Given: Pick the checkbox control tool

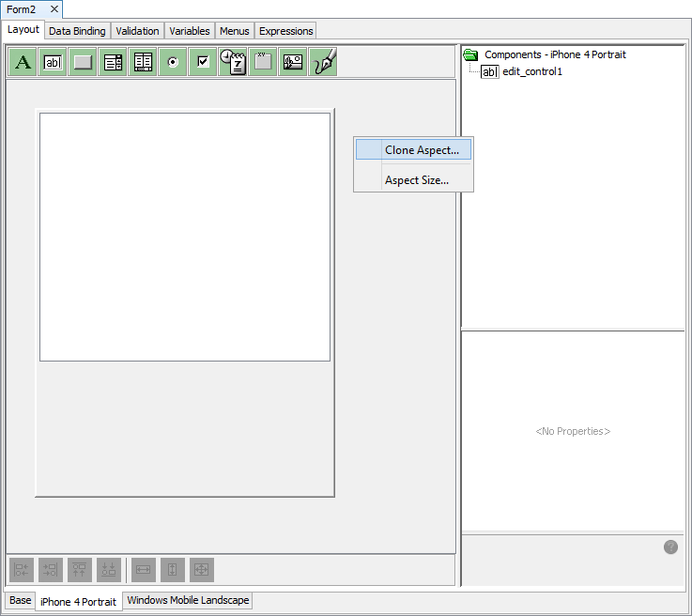Looking at the screenshot, I should (x=203, y=63).
